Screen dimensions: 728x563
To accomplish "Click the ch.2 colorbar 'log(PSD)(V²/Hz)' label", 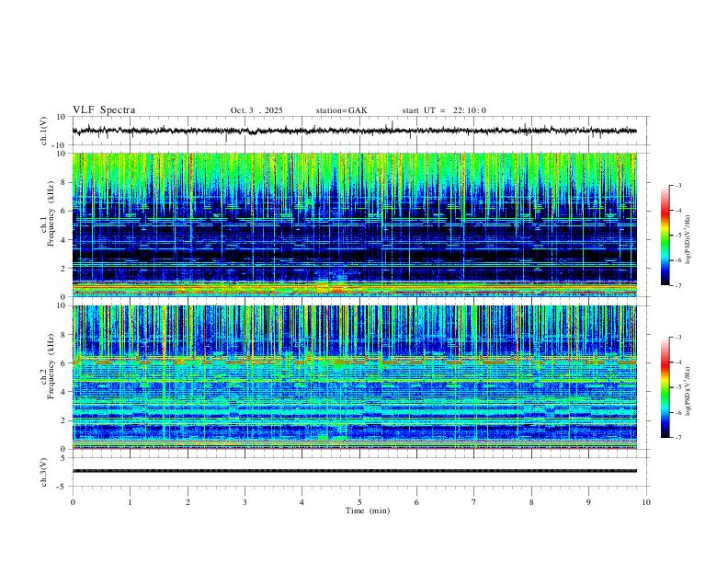I will (x=688, y=392).
